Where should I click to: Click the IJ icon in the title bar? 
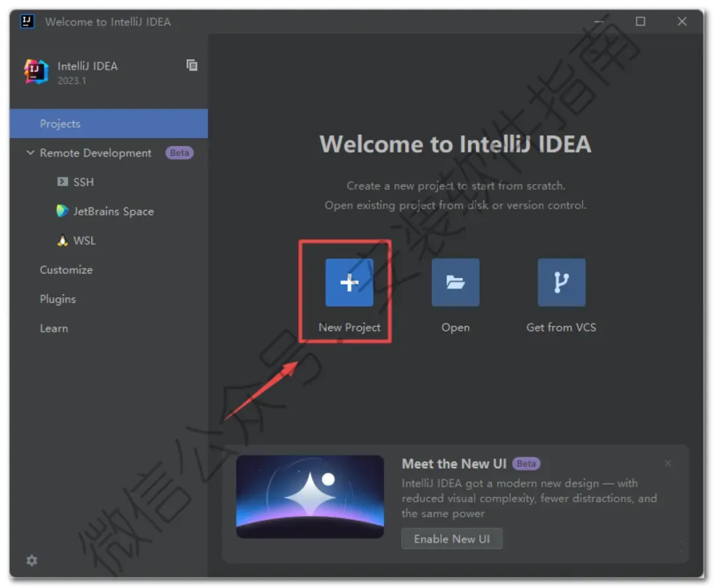(27, 21)
